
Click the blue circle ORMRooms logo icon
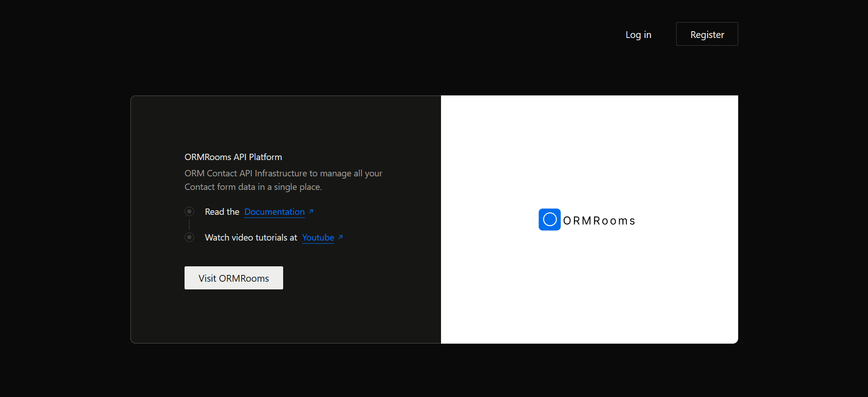(x=549, y=219)
